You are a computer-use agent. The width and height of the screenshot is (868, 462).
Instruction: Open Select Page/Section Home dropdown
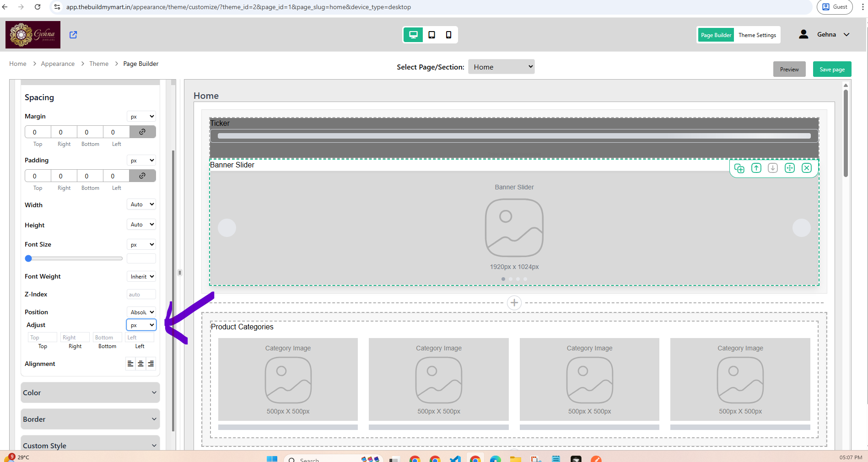pyautogui.click(x=501, y=67)
